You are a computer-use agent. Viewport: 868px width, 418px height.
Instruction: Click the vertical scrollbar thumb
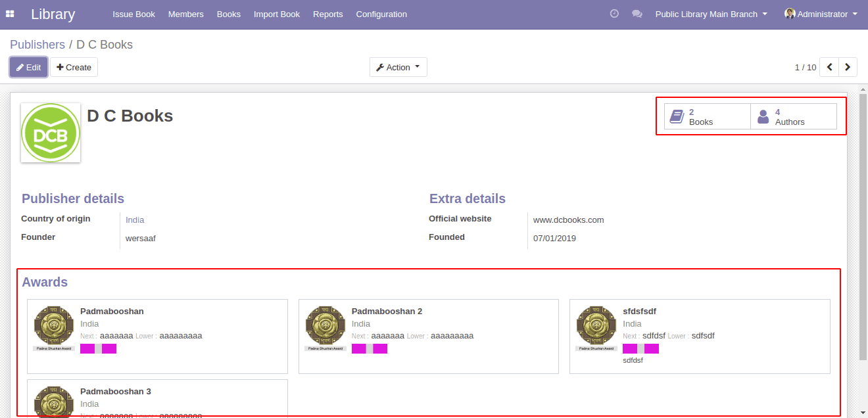pos(863,227)
